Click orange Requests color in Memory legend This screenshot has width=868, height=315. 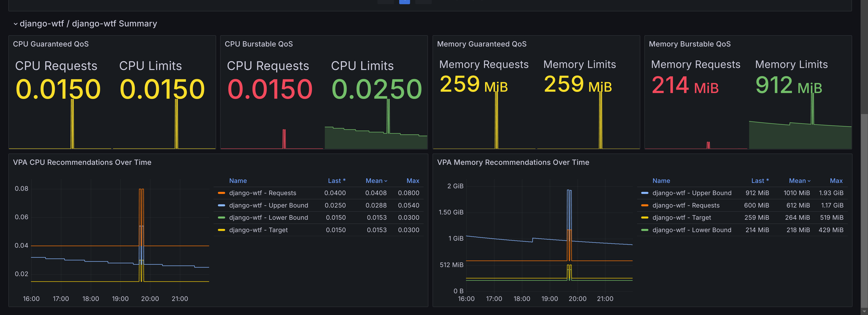coord(645,205)
